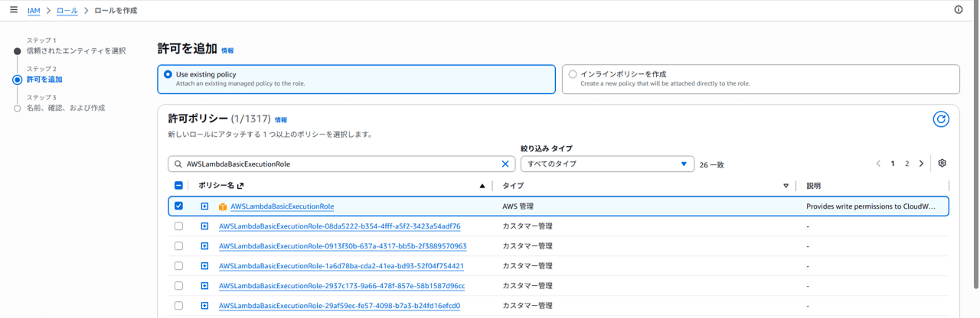
Task: Select step 3 名前、確認、および作成
Action: pyautogui.click(x=66, y=108)
